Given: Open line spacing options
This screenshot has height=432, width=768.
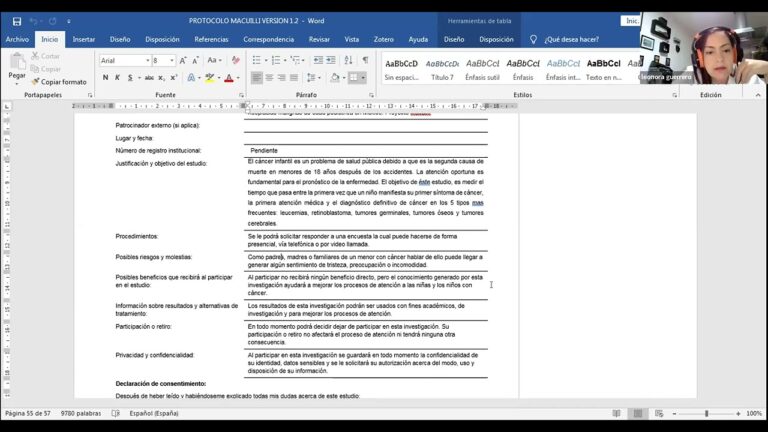Looking at the screenshot, I should [313, 77].
